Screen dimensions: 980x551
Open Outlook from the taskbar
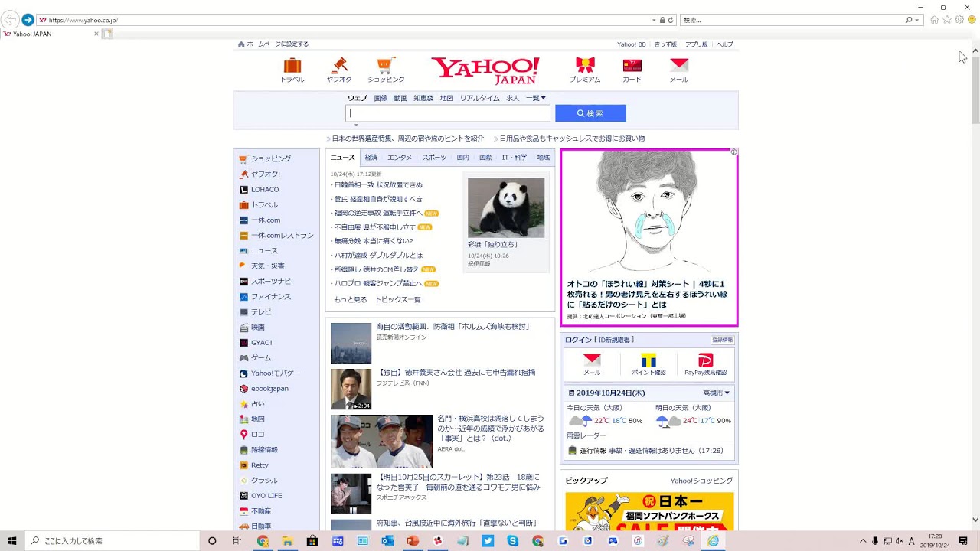387,541
